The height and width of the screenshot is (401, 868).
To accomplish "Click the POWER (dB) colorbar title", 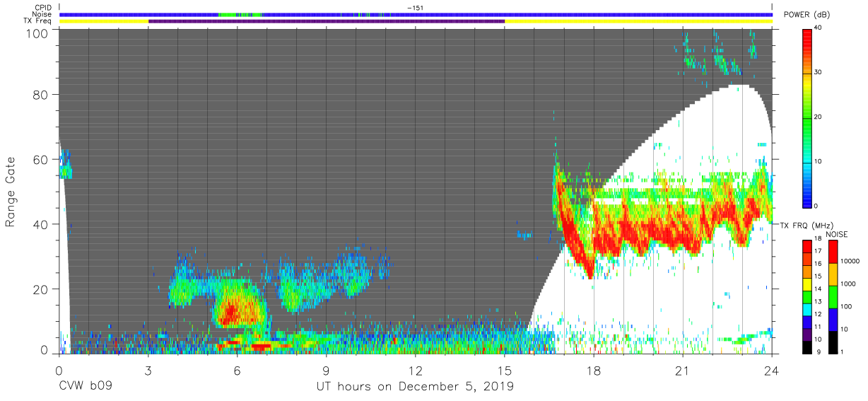I will pos(808,16).
